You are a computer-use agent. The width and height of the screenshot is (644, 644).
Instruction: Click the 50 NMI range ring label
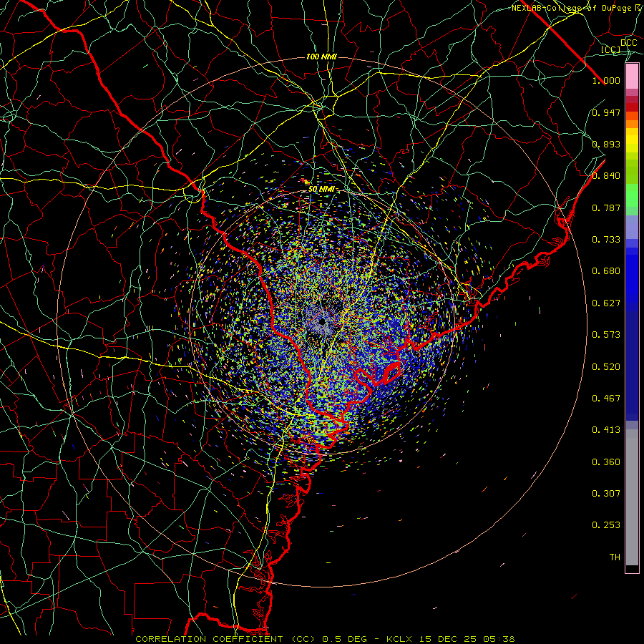[x=321, y=190]
